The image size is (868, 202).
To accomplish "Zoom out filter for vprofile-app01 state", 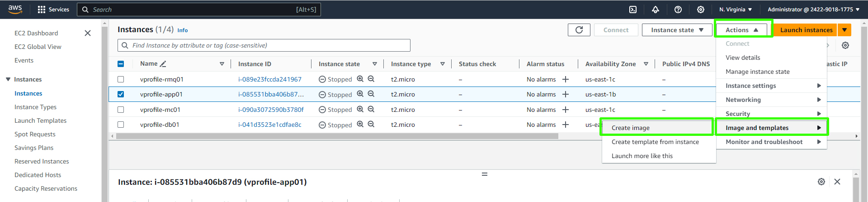I will (x=371, y=94).
